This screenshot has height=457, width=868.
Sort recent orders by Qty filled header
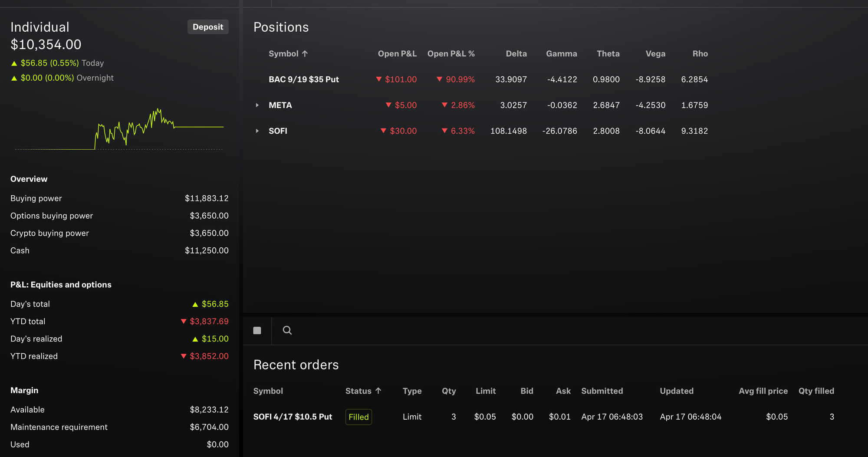[816, 391]
